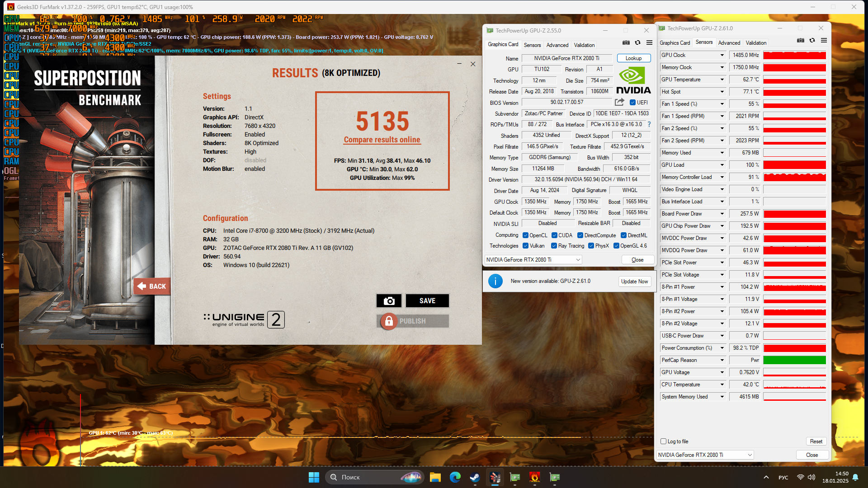Click Compare results online link

point(382,140)
